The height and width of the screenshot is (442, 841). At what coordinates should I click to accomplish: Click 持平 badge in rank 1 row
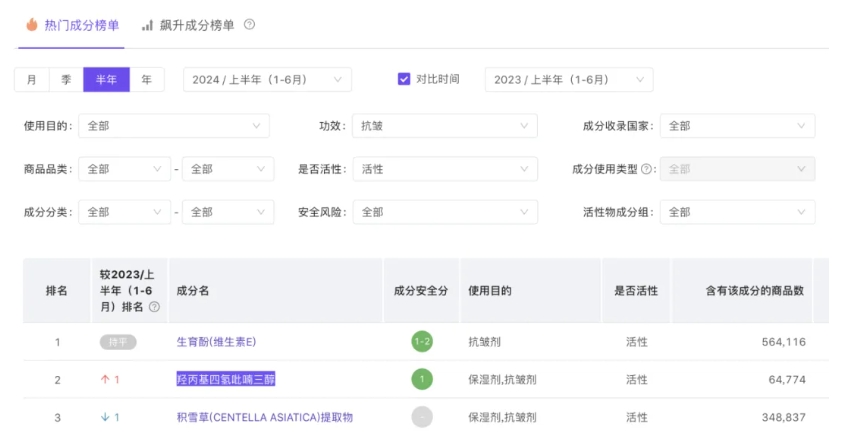[118, 342]
